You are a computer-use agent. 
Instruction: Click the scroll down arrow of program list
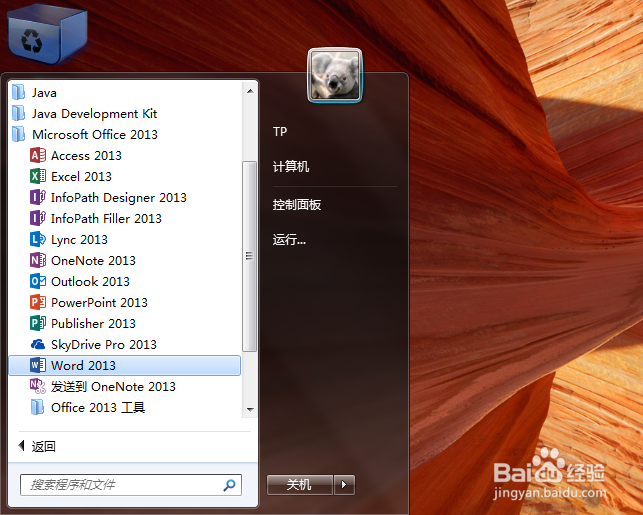pyautogui.click(x=250, y=409)
